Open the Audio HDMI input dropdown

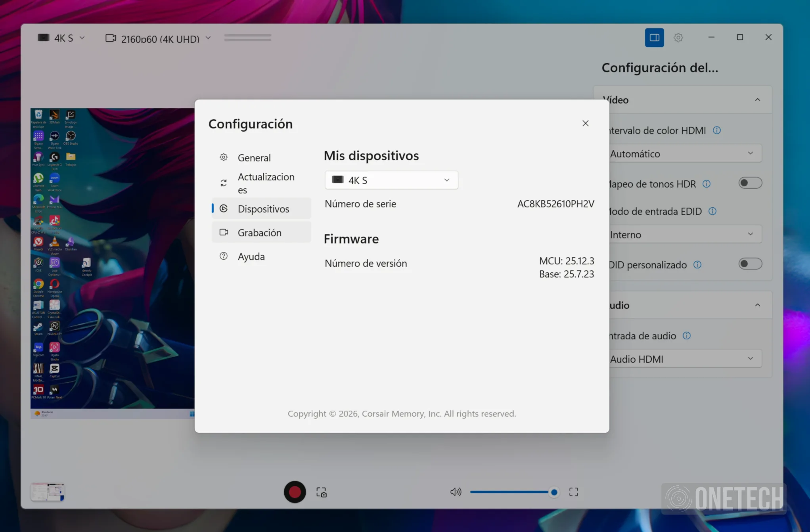pyautogui.click(x=685, y=359)
